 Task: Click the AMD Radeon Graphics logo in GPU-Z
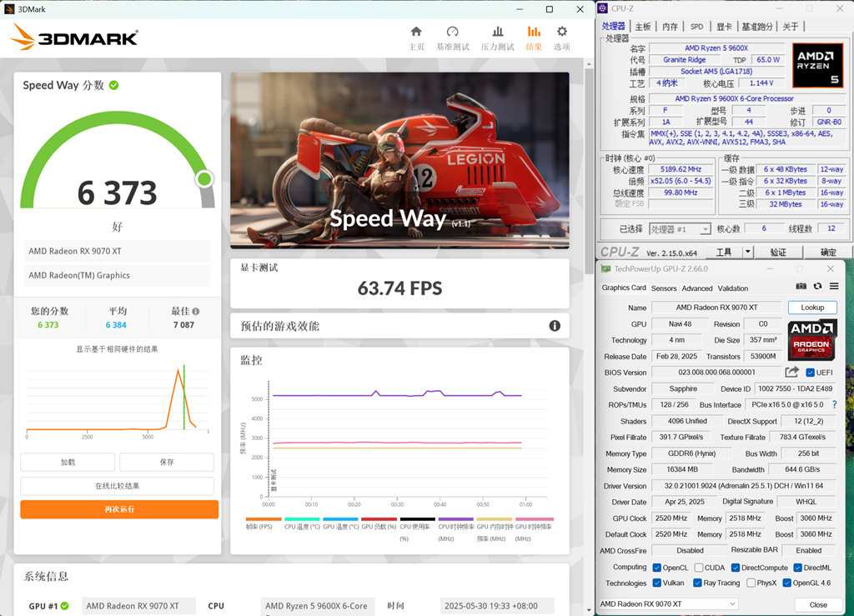coord(811,340)
